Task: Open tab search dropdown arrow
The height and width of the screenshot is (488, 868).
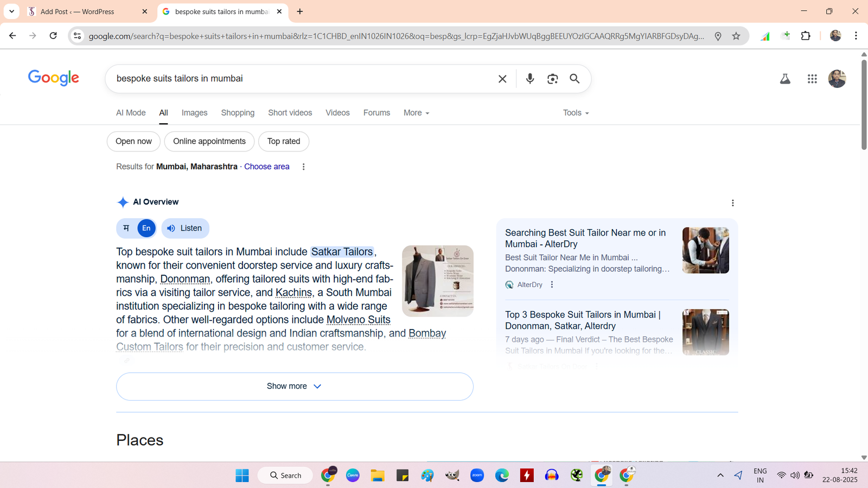Action: 11,11
